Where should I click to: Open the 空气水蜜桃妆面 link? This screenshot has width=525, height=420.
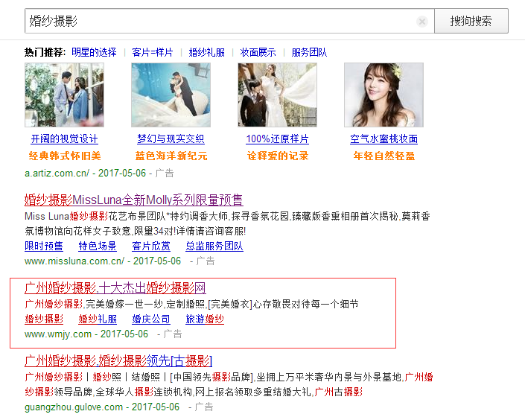click(x=384, y=139)
